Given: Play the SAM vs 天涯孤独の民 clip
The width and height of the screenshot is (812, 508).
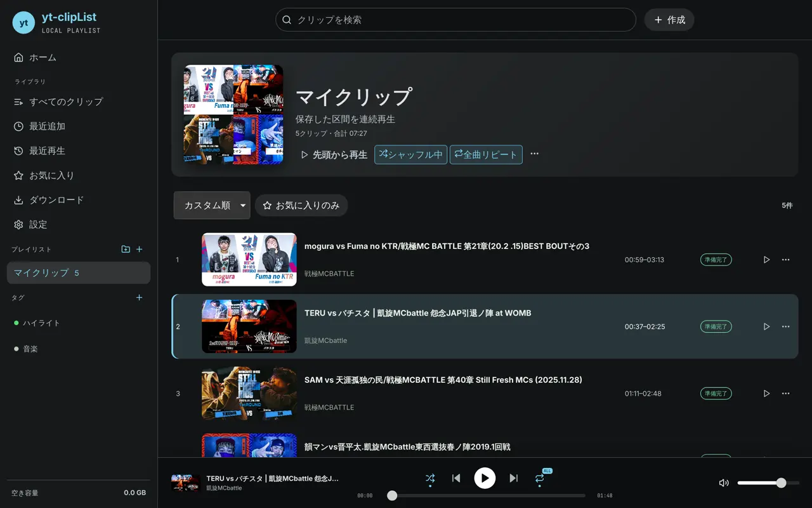Looking at the screenshot, I should point(766,394).
